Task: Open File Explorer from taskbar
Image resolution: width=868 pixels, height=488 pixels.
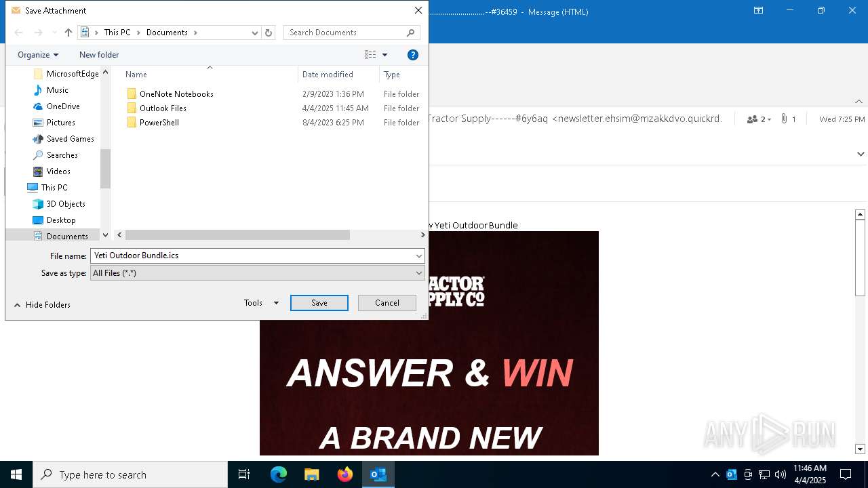Action: pyautogui.click(x=312, y=474)
